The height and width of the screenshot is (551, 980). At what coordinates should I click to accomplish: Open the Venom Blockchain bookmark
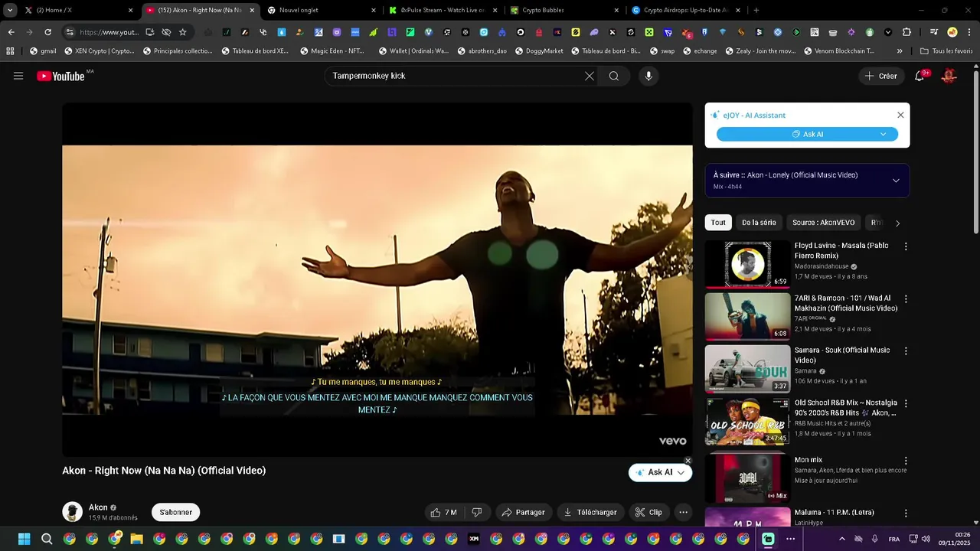click(x=839, y=51)
